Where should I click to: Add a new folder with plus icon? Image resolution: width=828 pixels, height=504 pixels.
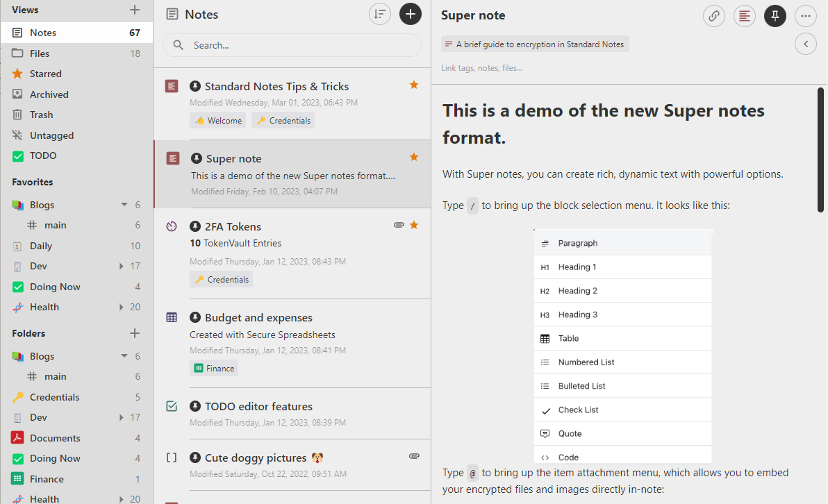click(x=135, y=333)
